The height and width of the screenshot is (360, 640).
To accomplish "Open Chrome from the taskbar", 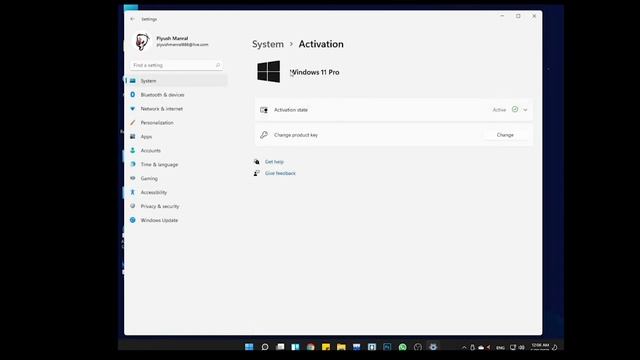I will coord(311,347).
